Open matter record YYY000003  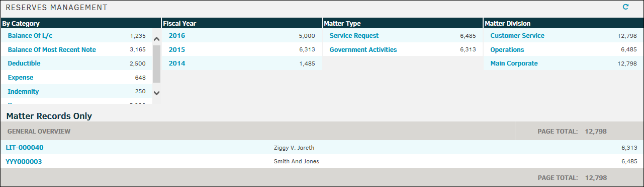point(24,162)
